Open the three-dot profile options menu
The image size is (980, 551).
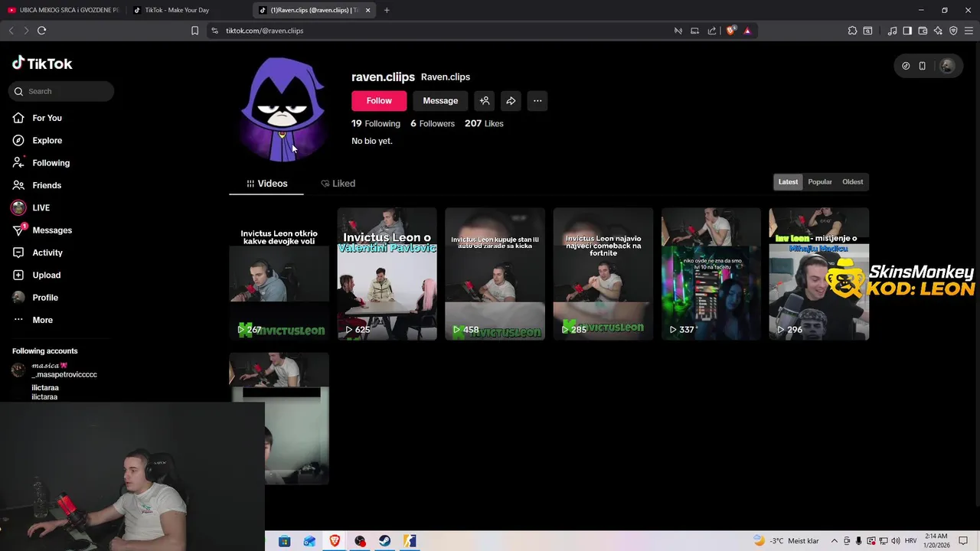537,101
